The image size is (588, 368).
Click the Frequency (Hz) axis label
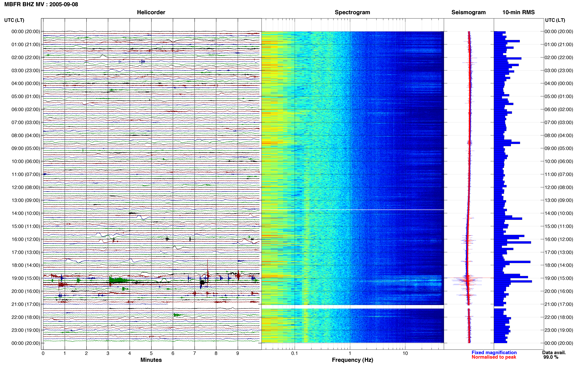click(352, 360)
